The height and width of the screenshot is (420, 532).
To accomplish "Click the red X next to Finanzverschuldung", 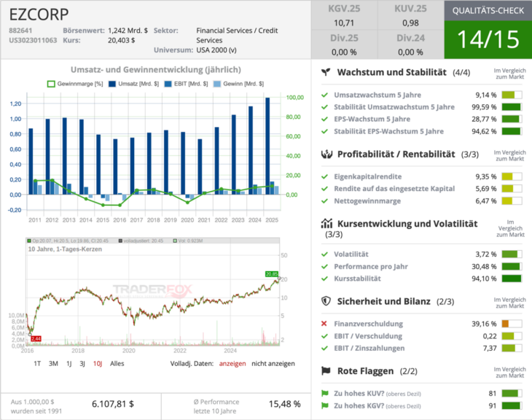I will click(x=324, y=323).
